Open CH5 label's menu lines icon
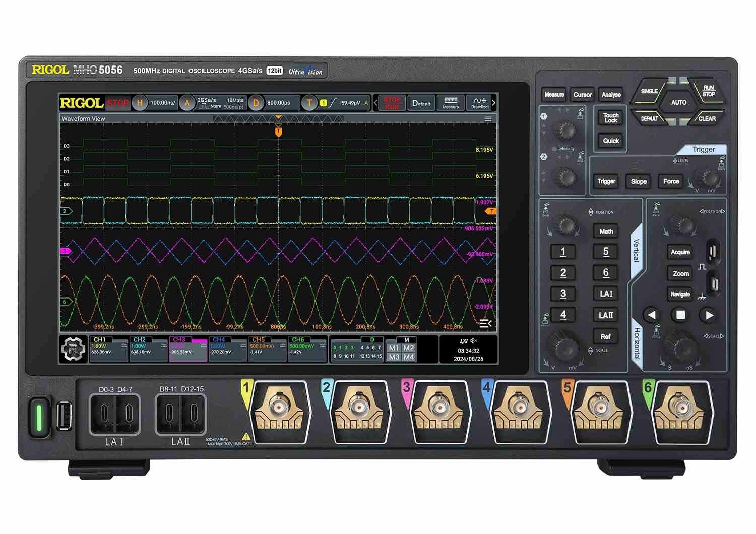This screenshot has height=534, width=756. (x=283, y=346)
